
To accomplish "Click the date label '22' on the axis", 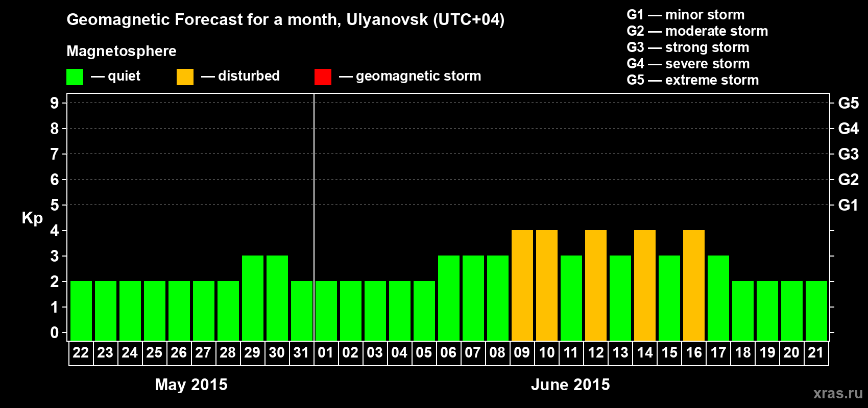I will click(81, 353).
